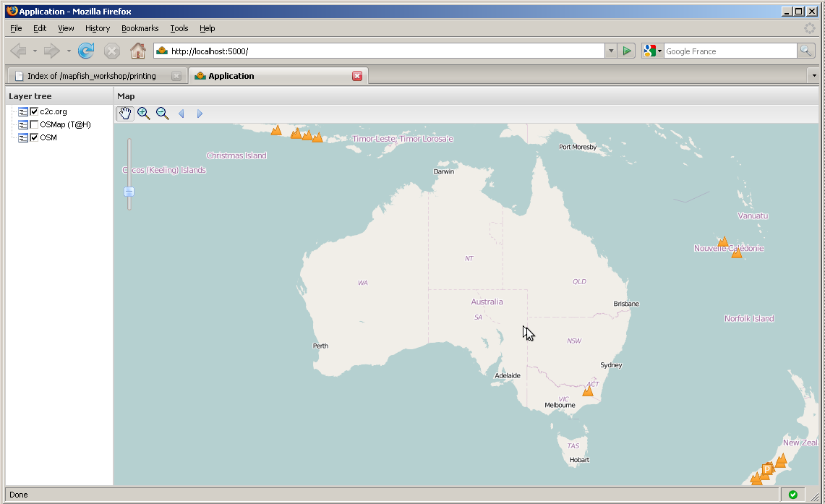Select the pan hand map tool

[124, 113]
